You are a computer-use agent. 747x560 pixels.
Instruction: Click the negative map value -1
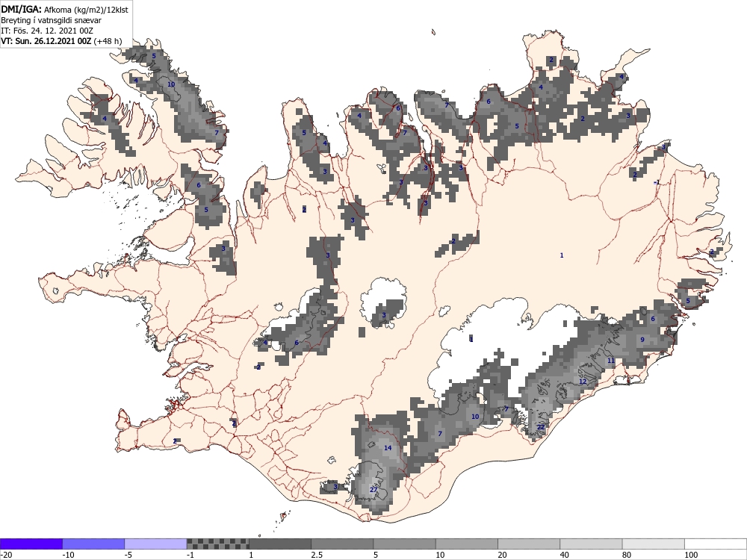point(656,182)
